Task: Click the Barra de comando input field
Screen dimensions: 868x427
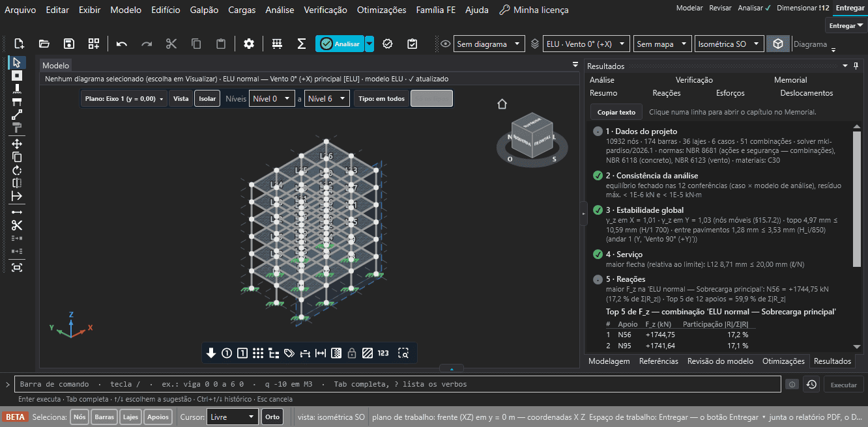Action: coord(398,384)
